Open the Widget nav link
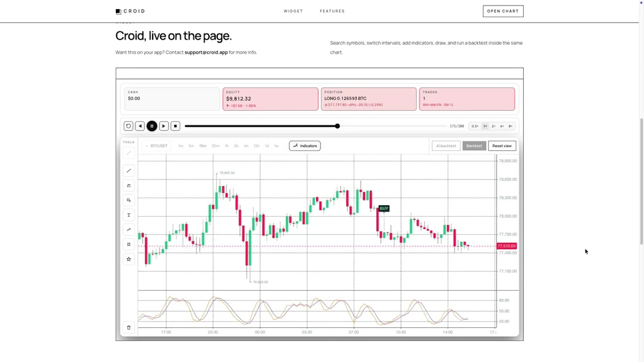The height and width of the screenshot is (362, 644). click(x=293, y=11)
